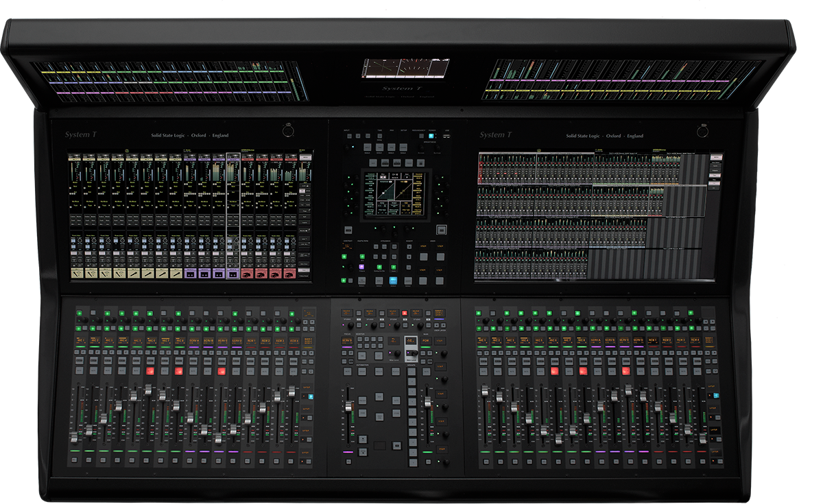823x504 pixels.
Task: Unmute SERV C using its red button in the left fader bay
Action: tap(222, 371)
